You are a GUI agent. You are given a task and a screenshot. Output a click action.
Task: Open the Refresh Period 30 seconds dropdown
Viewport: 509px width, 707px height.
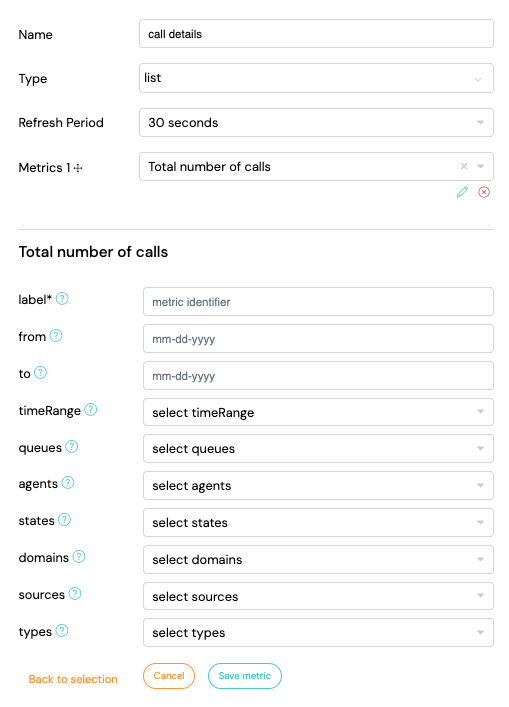click(x=316, y=122)
